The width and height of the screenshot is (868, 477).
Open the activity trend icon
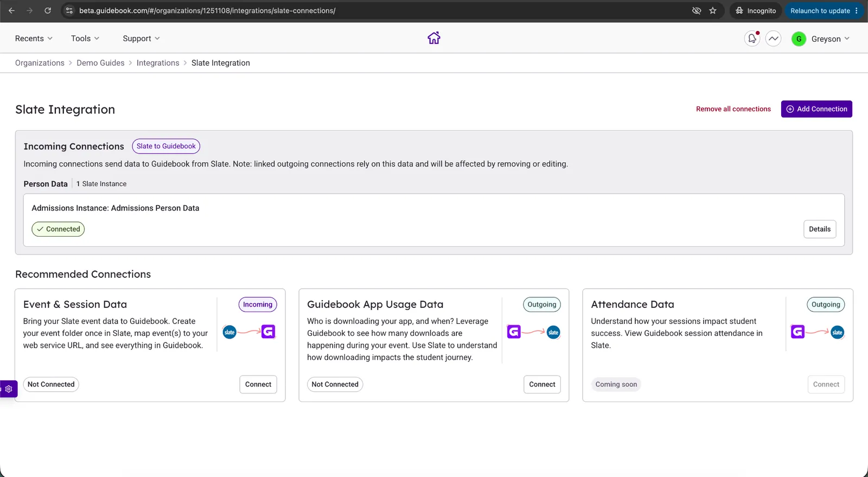coord(774,39)
